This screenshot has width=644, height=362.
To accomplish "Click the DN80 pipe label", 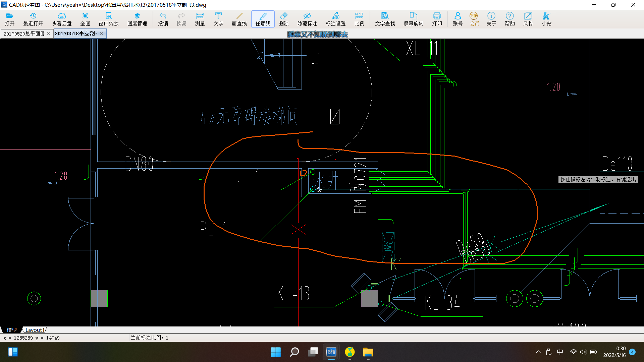I will 139,164.
